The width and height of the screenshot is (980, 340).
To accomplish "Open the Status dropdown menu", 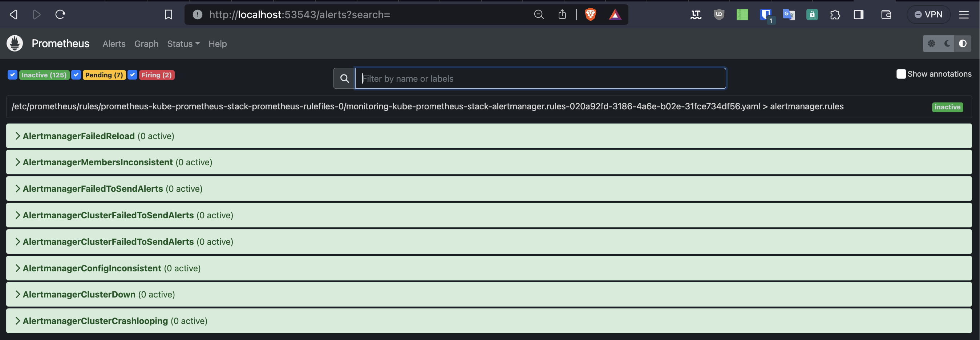I will (183, 44).
